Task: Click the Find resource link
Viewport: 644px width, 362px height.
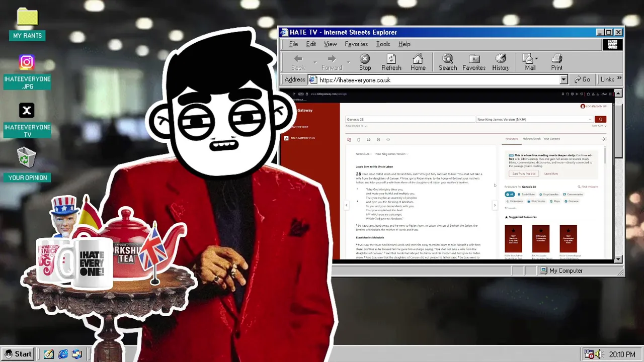Action: [588, 187]
